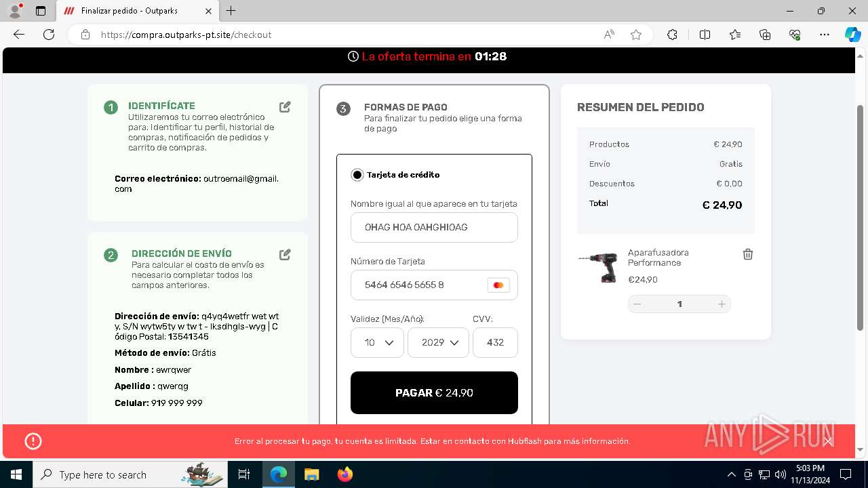The width and height of the screenshot is (868, 488).
Task: Click the error exclamation icon in banner
Action: coord(33,441)
